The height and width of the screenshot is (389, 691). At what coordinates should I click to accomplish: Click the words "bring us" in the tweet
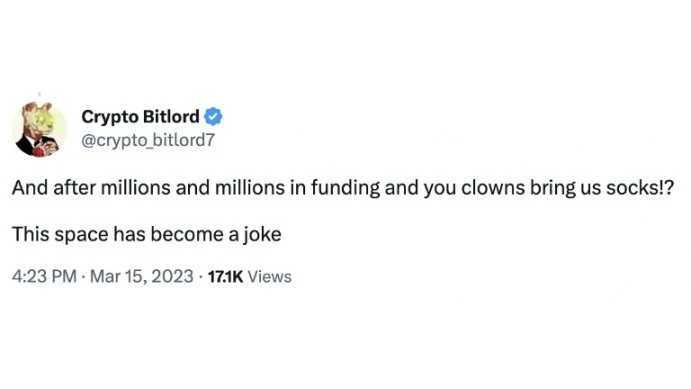click(x=566, y=189)
